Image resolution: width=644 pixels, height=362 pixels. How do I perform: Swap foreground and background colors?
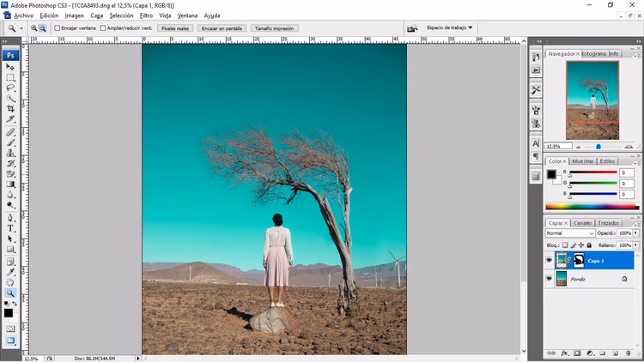[x=15, y=304]
